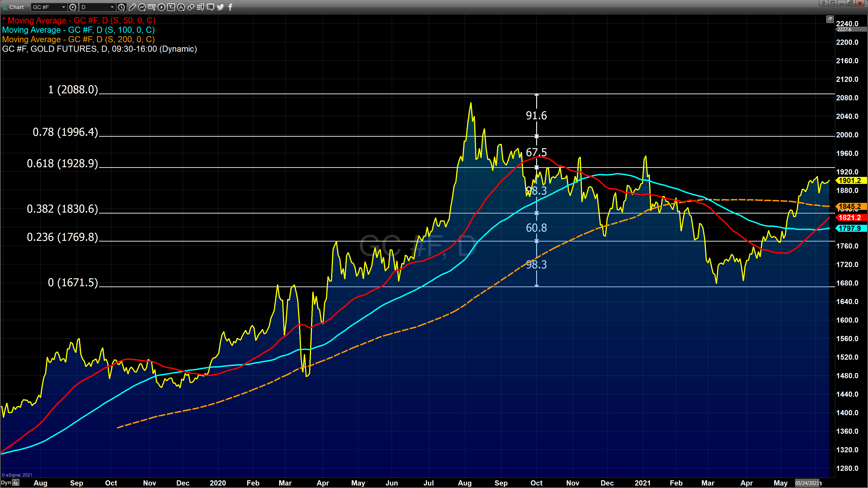
Task: Select the 100-period Moving Average legend
Action: click(x=78, y=30)
